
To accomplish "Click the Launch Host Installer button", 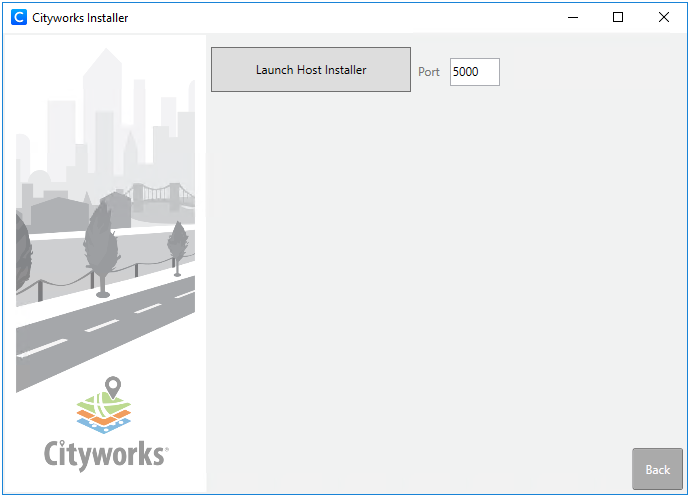I will click(311, 70).
